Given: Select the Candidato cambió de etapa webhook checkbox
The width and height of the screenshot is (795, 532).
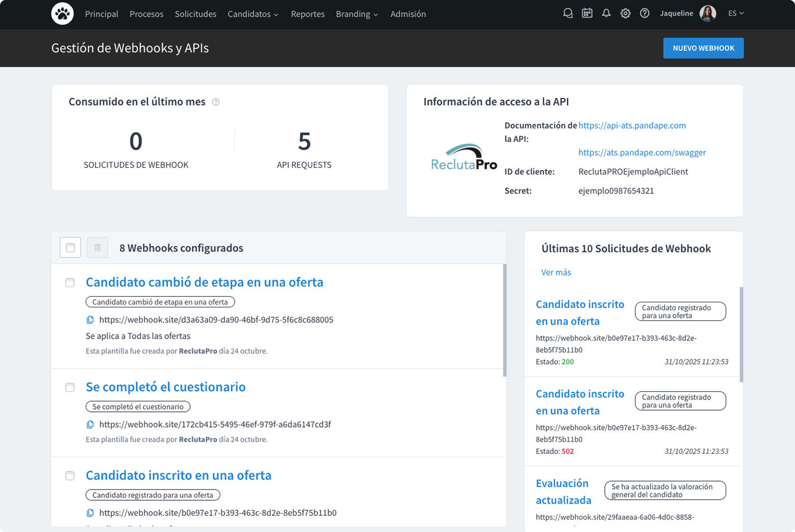Looking at the screenshot, I should (x=70, y=283).
